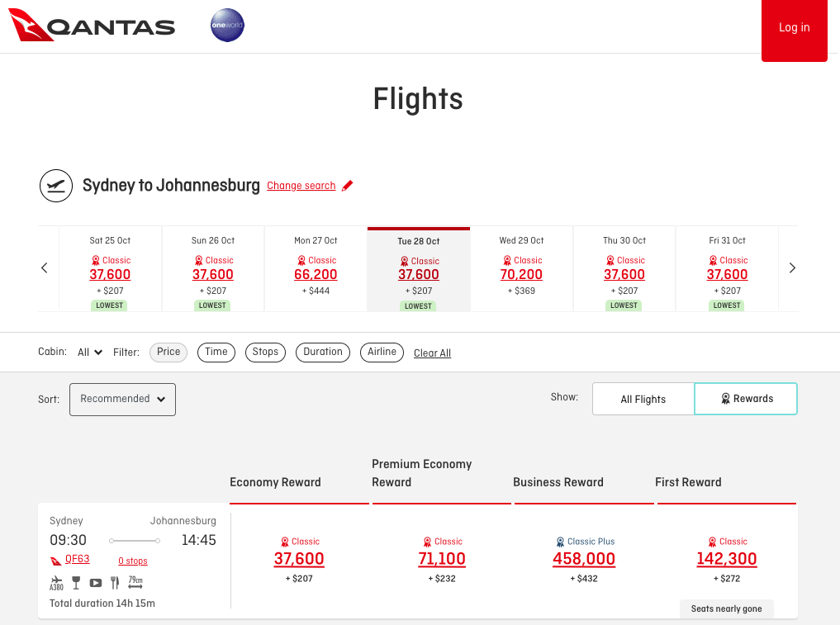Click the Premium Economy Reward column header
Viewport: 840px width, 625px height.
coord(421,473)
